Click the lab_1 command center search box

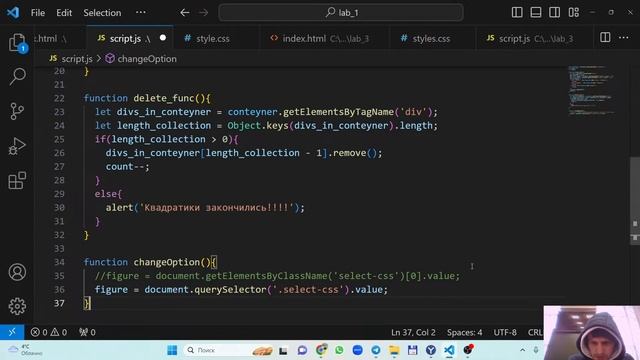[x=341, y=13]
